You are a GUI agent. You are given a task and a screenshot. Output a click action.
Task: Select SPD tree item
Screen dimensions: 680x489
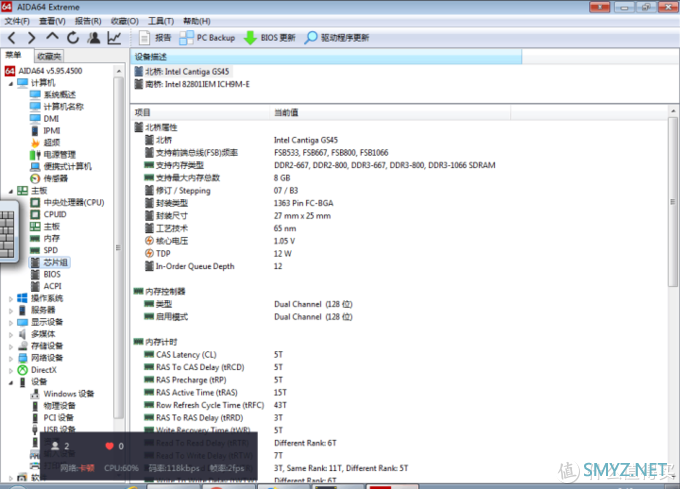coord(44,250)
